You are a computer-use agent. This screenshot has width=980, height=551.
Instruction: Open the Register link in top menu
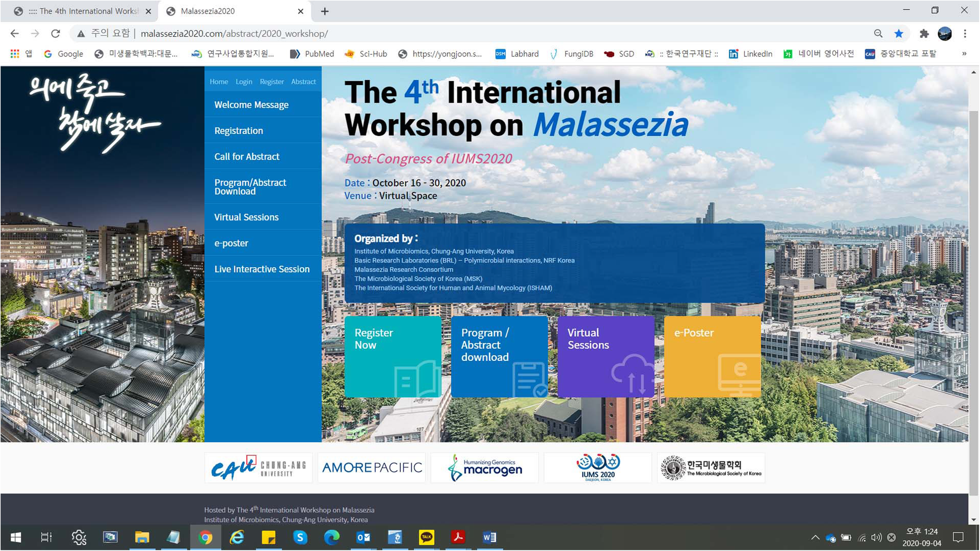tap(271, 82)
